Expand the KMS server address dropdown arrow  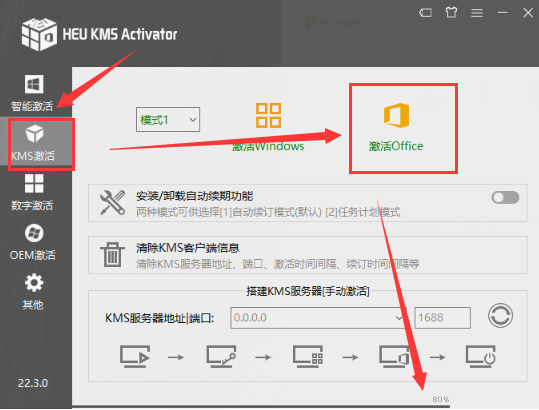399,318
